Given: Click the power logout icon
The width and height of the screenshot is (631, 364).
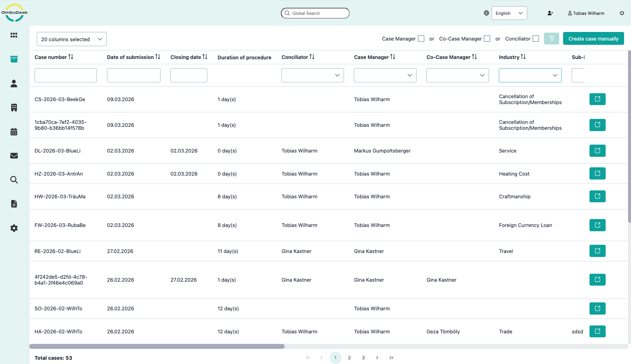Looking at the screenshot, I should pos(622,13).
